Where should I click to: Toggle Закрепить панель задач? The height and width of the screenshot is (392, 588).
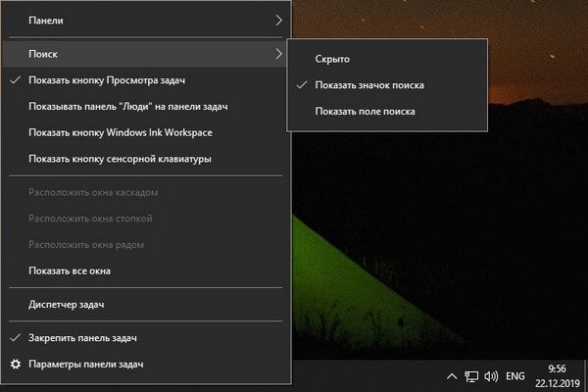[x=146, y=338]
